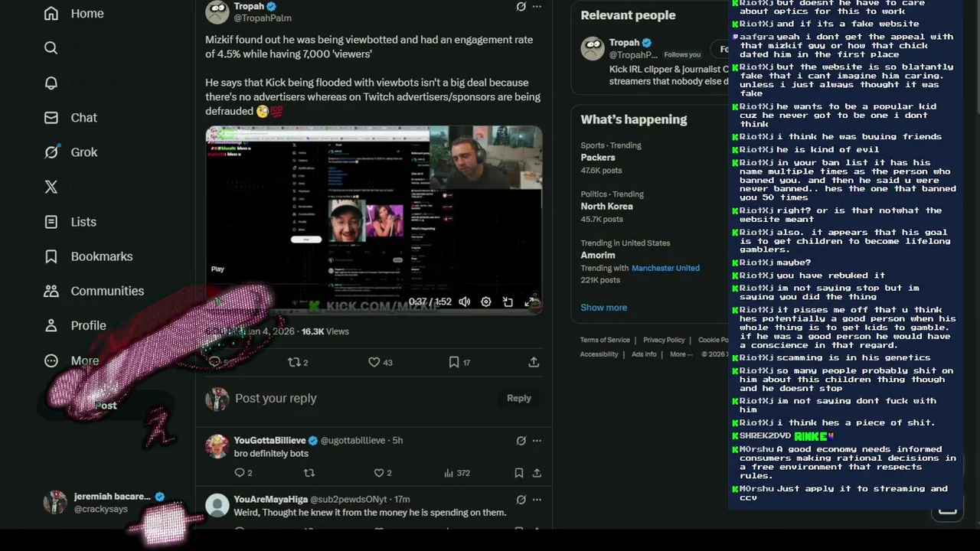Open the Communities label in the sidebar
980x551 pixels.
click(107, 291)
